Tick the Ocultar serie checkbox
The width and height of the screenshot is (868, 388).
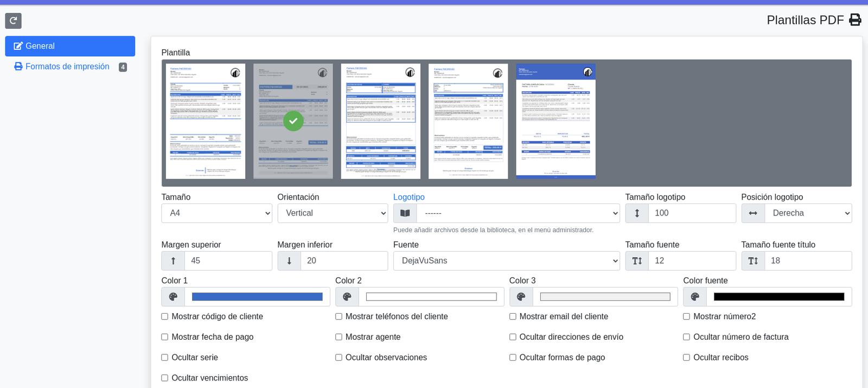click(164, 358)
